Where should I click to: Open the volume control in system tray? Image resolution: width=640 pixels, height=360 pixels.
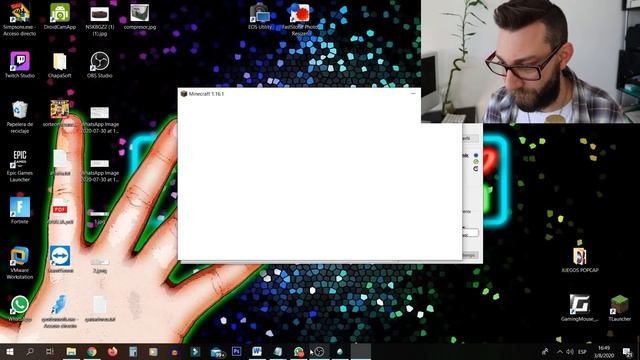pos(570,351)
